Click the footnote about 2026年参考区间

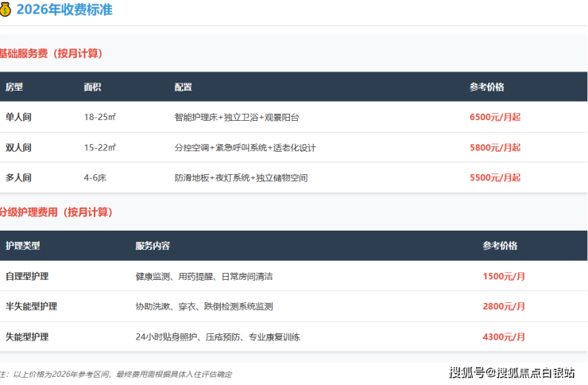pyautogui.click(x=116, y=374)
